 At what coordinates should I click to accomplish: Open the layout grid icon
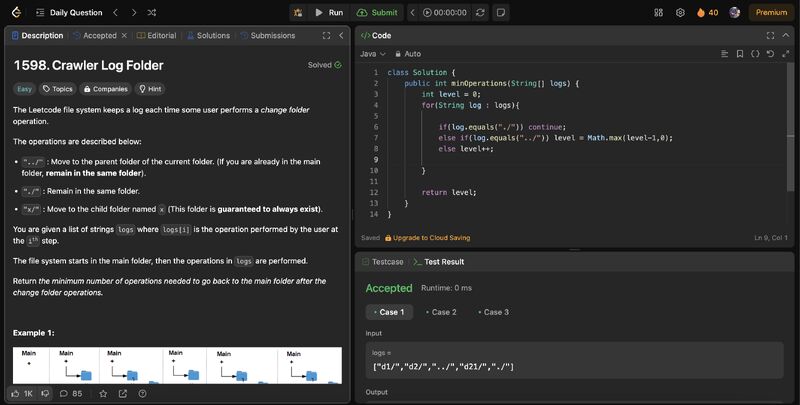point(658,13)
